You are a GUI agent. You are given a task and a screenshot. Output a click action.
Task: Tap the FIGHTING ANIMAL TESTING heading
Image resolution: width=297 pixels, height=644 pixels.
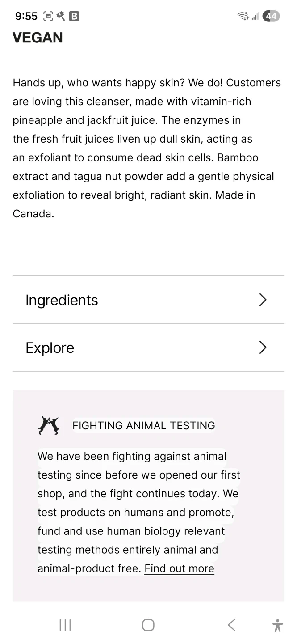[143, 425]
